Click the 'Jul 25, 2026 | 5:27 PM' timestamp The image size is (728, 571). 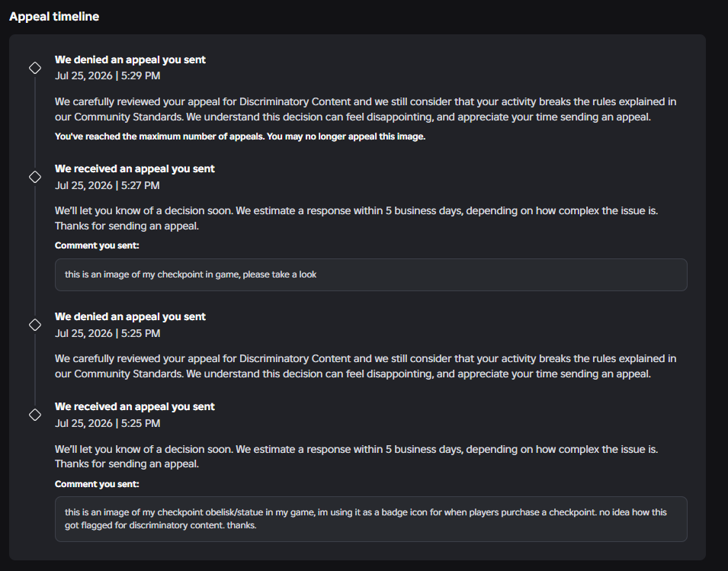107,186
